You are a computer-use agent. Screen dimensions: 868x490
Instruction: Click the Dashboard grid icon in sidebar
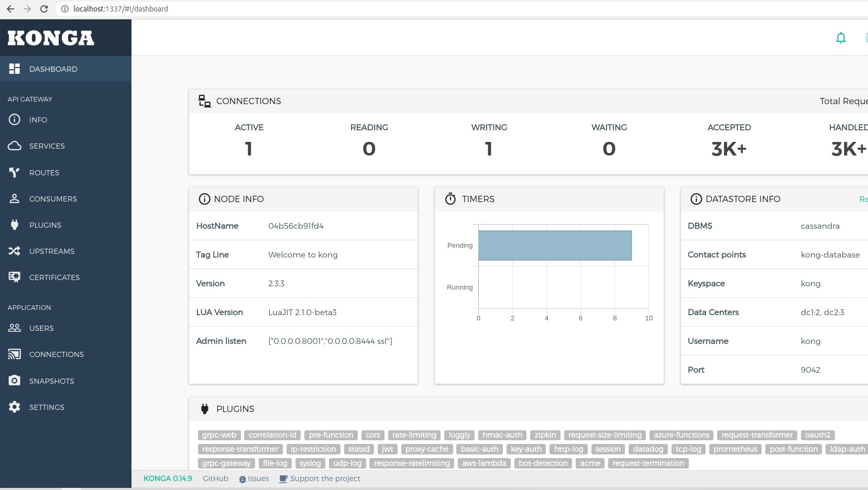coord(15,69)
